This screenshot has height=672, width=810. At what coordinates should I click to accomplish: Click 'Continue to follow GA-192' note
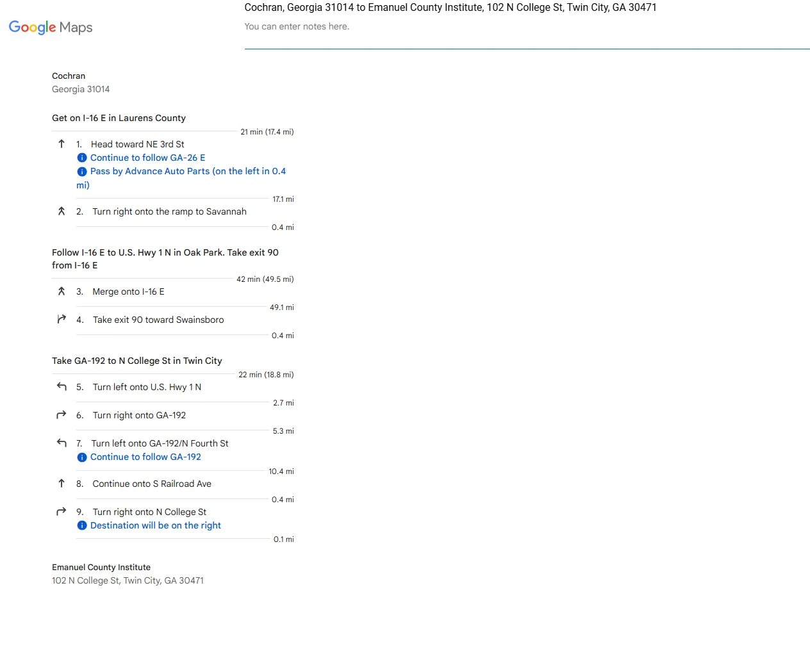point(145,457)
